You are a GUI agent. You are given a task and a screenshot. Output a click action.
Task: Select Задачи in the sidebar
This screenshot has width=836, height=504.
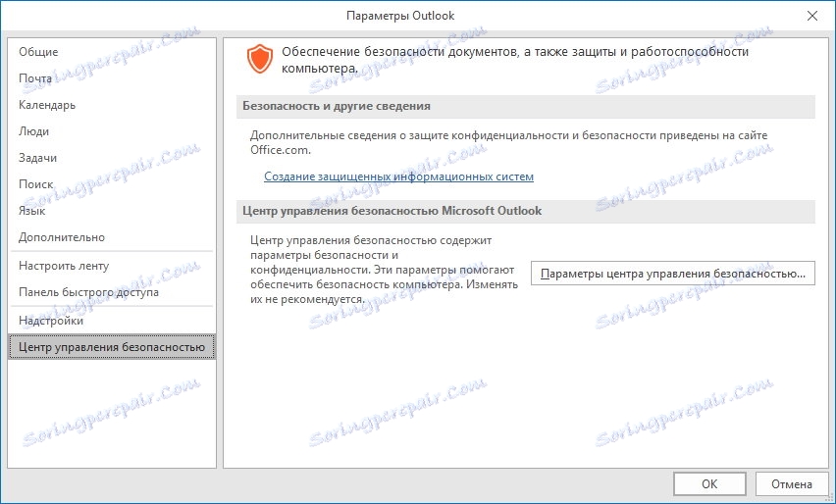tap(112, 158)
